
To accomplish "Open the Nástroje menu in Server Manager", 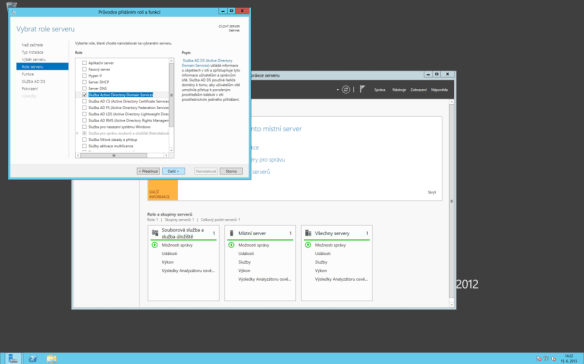I will click(399, 90).
